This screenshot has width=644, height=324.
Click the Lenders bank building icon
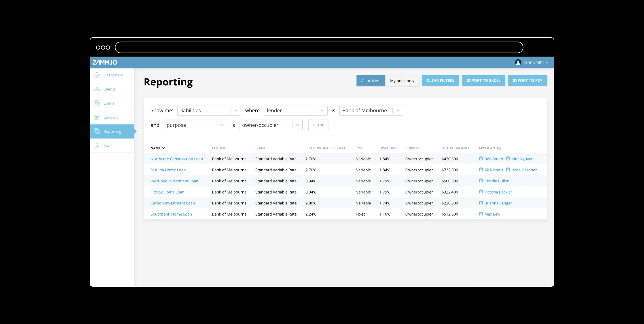pos(97,117)
